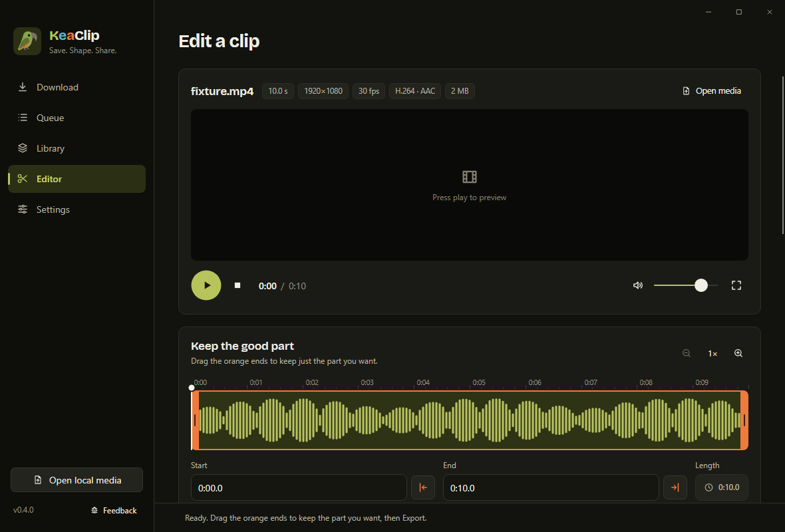Set end to playhead icon button
The width and height of the screenshot is (785, 532).
click(675, 487)
